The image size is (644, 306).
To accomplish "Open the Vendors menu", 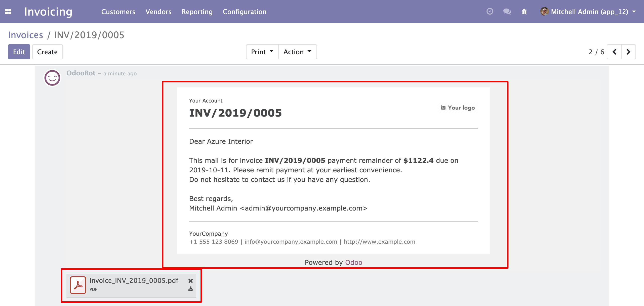I will pyautogui.click(x=158, y=12).
